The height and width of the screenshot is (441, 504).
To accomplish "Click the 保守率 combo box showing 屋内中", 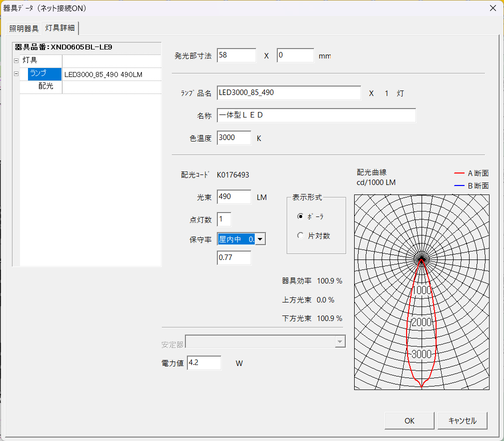I will click(241, 239).
